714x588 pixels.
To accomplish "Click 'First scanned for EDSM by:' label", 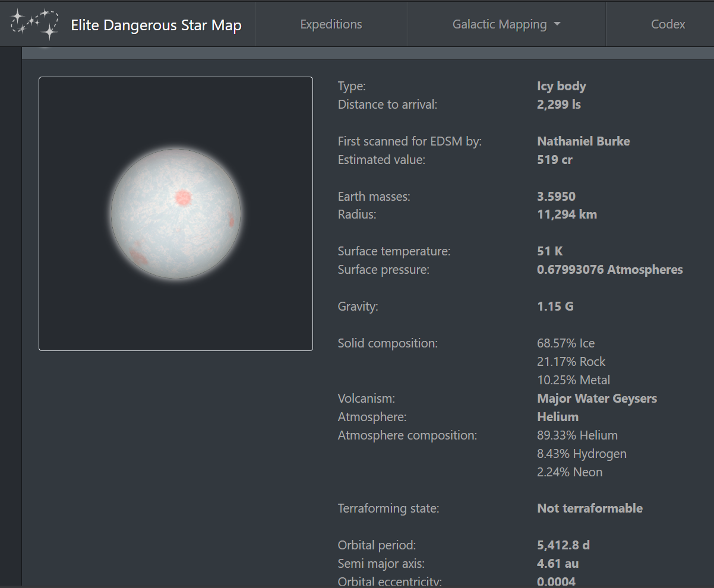I will tap(410, 141).
